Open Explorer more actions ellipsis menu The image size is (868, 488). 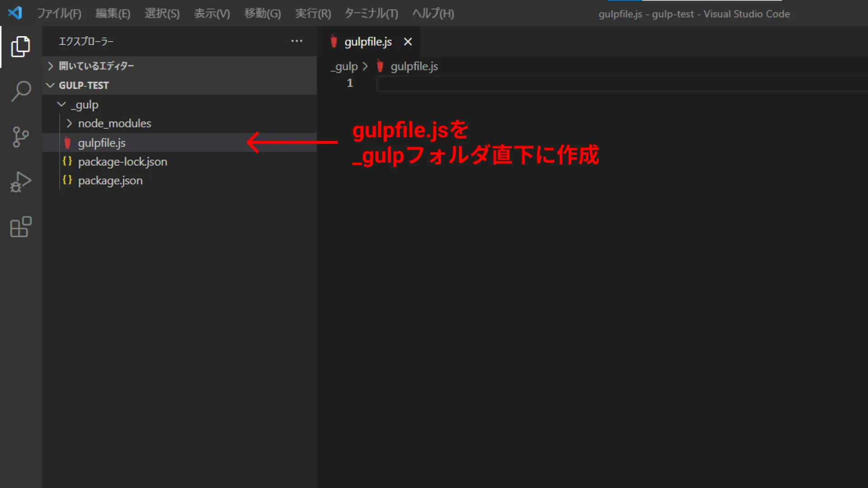click(297, 41)
